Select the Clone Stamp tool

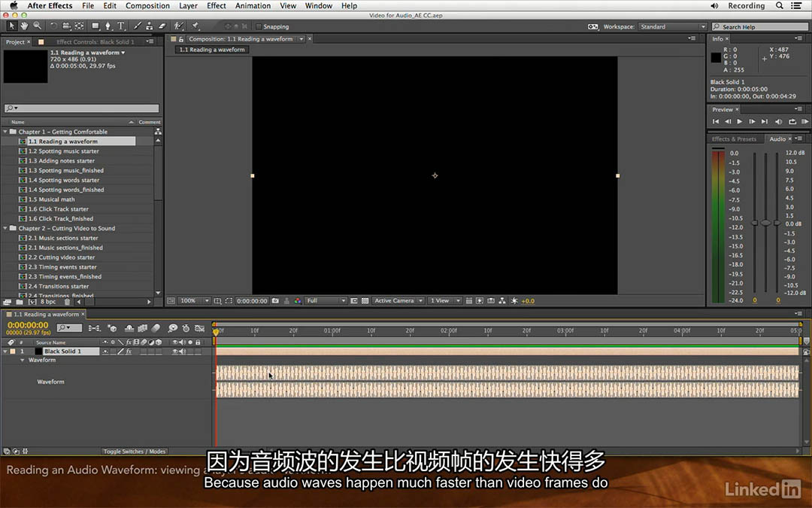point(149,26)
